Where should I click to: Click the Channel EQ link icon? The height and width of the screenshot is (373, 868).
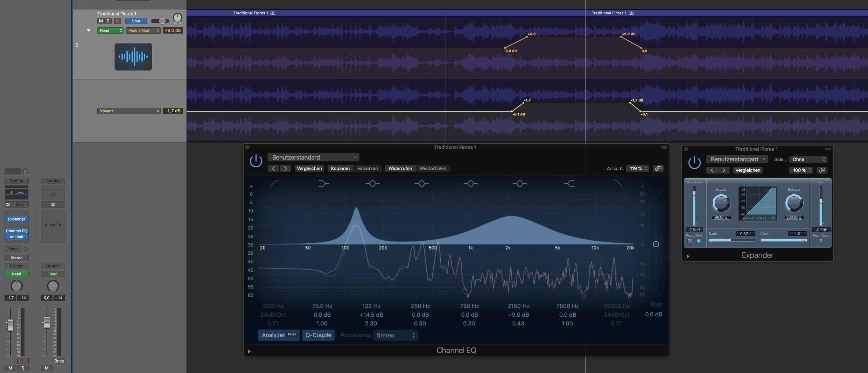click(658, 169)
